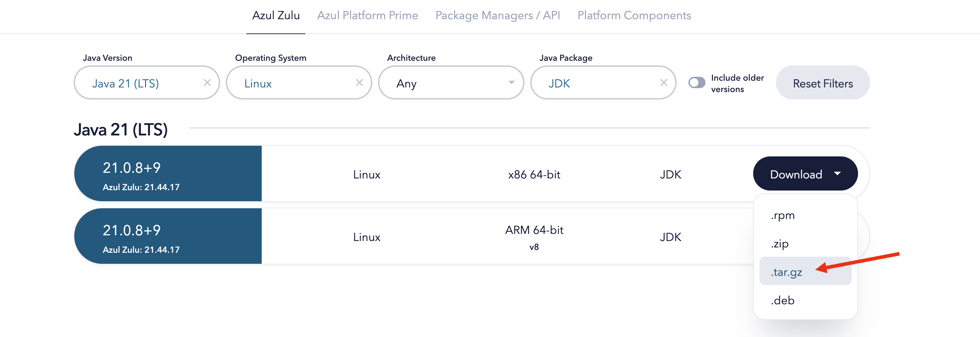980x337 pixels.
Task: Open the Architecture dropdown arrow
Action: pos(512,82)
